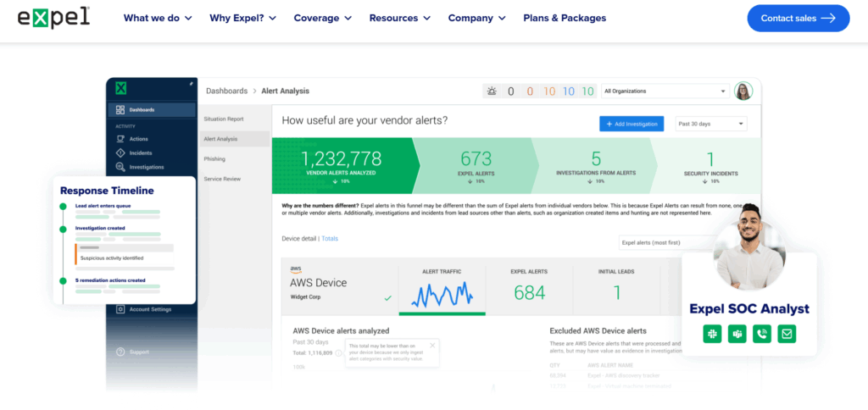Expand the Resources menu
868x410 pixels.
coord(400,19)
